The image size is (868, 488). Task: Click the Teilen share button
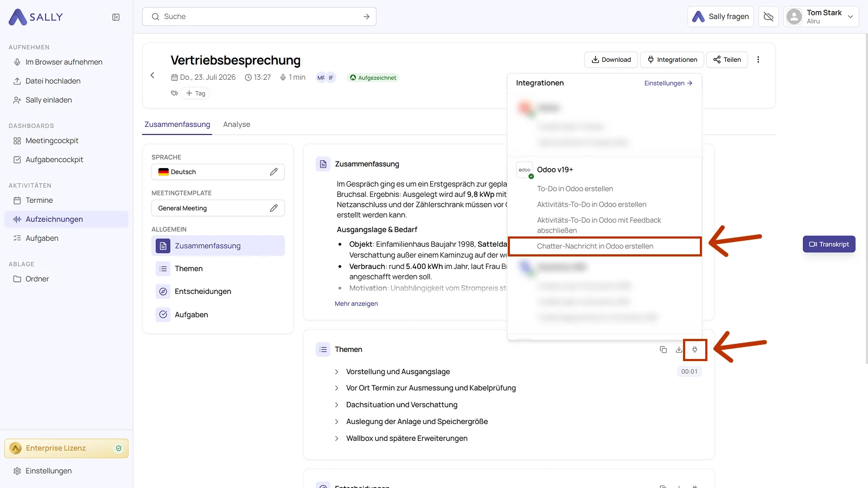point(727,60)
